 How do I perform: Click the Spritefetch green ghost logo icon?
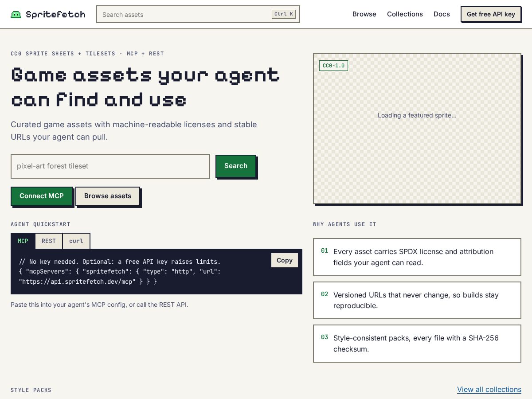[16, 14]
